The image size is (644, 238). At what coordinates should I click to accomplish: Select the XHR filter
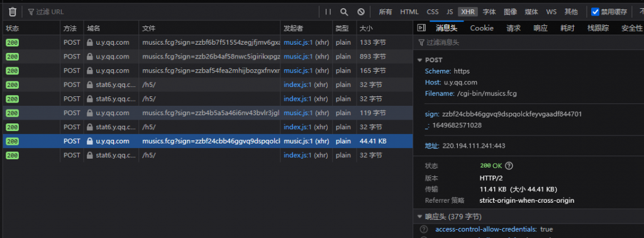[468, 12]
